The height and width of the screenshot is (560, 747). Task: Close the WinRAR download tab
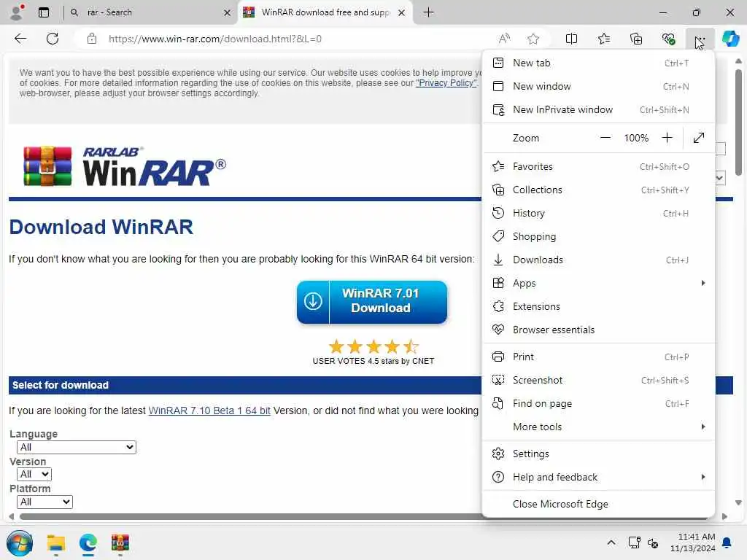[x=402, y=13]
